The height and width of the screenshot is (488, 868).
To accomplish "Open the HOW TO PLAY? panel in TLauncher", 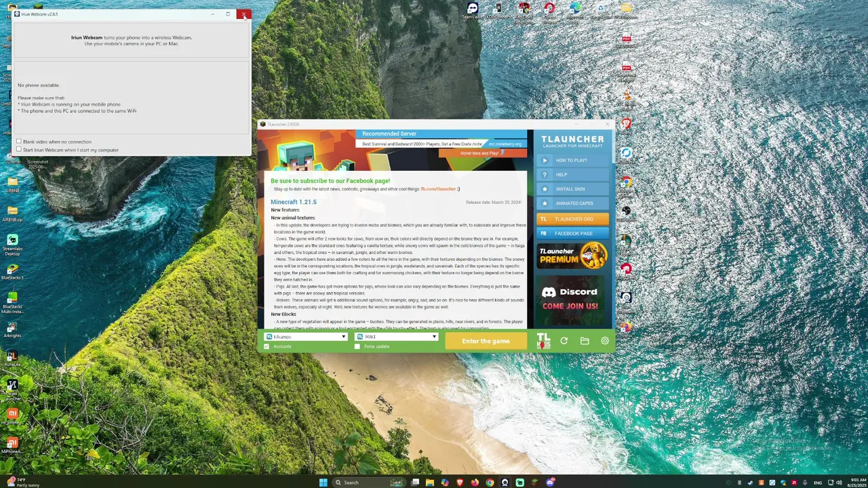I will pos(572,161).
